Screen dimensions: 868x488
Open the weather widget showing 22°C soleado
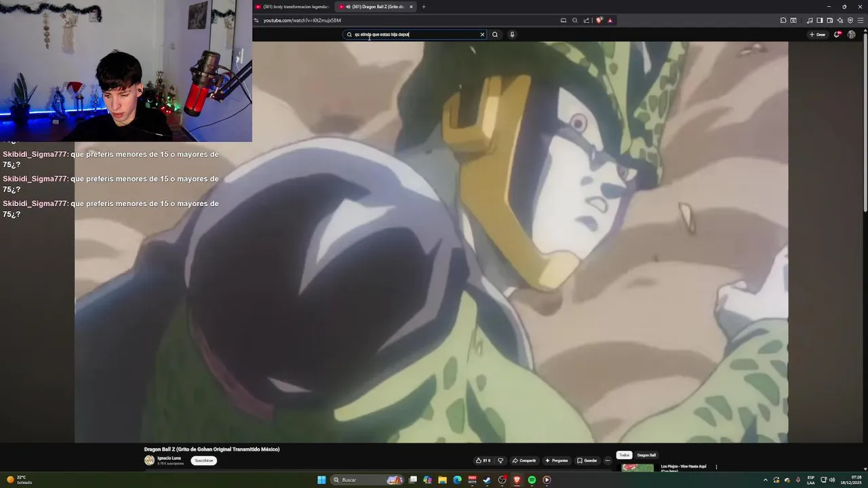tap(20, 480)
